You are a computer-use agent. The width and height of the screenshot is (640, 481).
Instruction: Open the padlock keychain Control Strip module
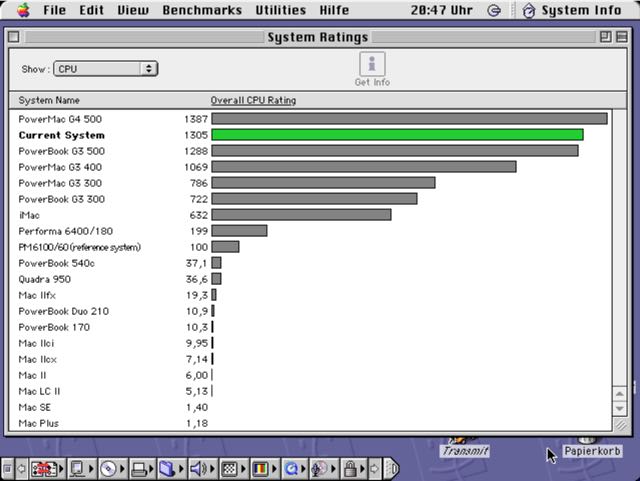click(x=353, y=469)
